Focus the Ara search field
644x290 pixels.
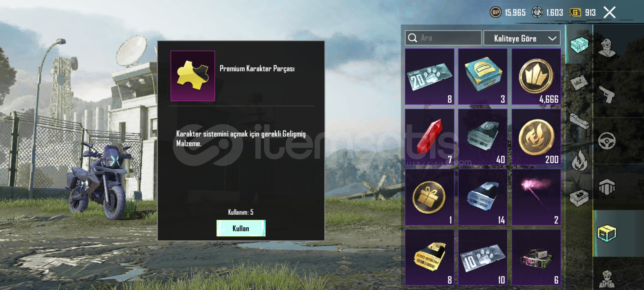(x=443, y=38)
